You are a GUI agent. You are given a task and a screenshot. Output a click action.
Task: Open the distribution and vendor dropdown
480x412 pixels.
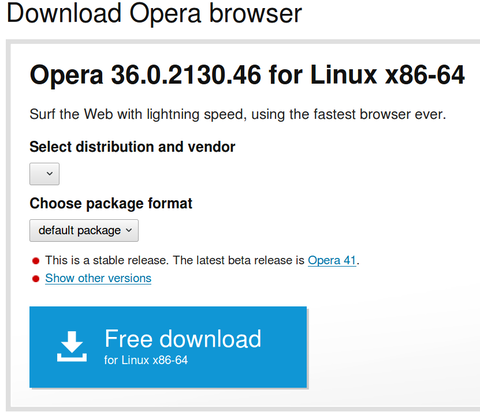(44, 174)
